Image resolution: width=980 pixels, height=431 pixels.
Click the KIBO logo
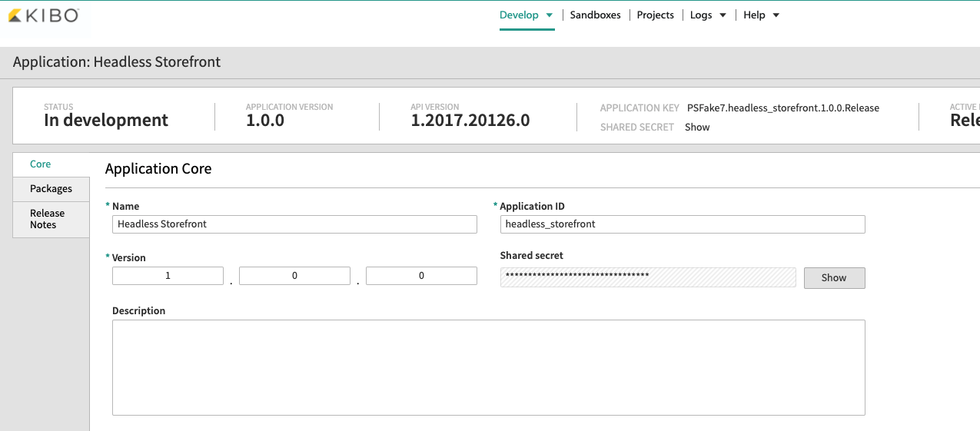pyautogui.click(x=44, y=15)
